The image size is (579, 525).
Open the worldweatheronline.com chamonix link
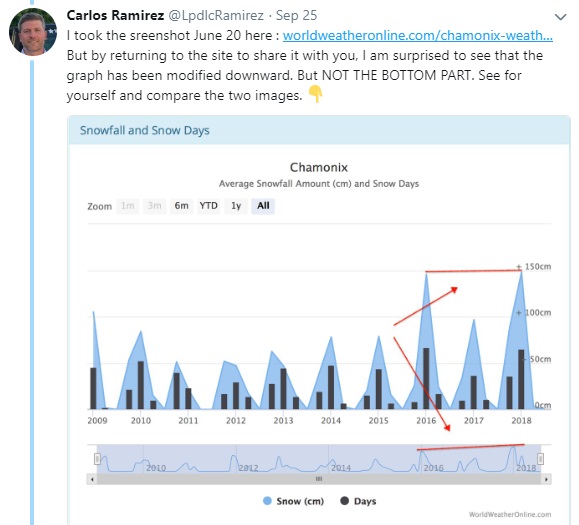click(418, 35)
